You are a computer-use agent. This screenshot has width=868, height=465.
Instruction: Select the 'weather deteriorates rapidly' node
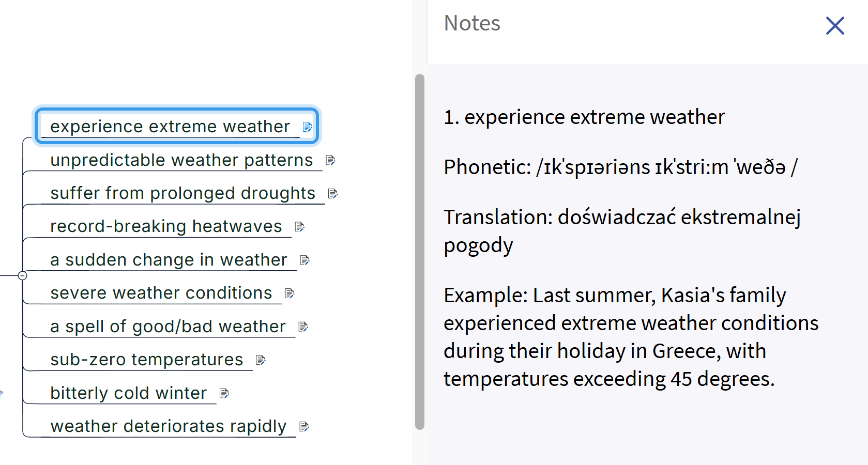point(168,426)
